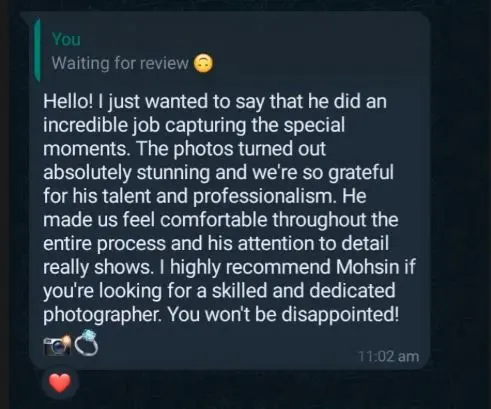Click the camera emoji at the message end

[57, 345]
